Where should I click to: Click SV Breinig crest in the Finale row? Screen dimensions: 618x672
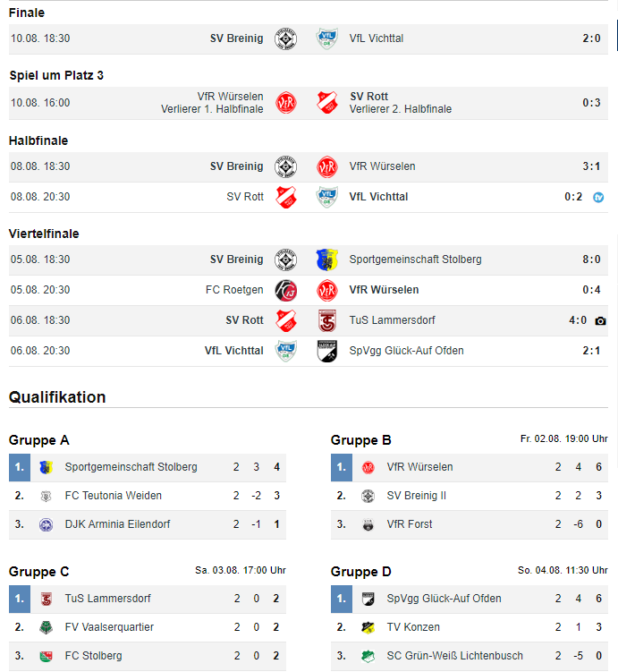pyautogui.click(x=285, y=38)
